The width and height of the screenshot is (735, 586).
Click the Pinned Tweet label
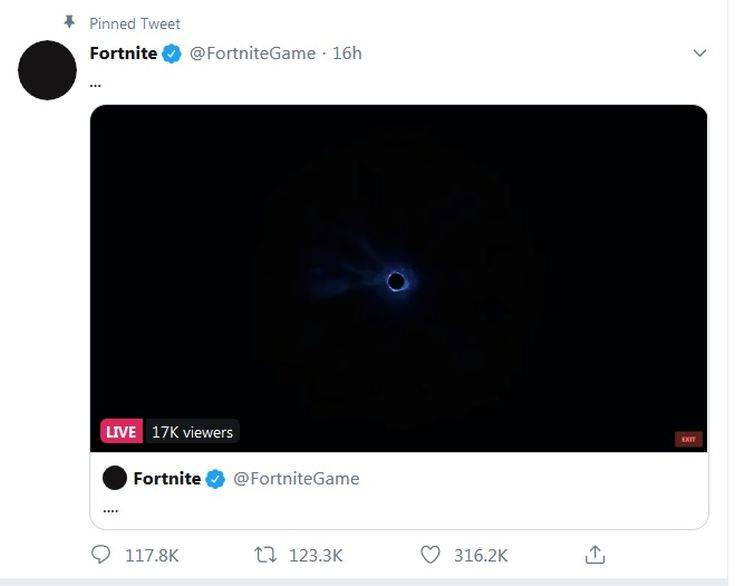tap(135, 23)
